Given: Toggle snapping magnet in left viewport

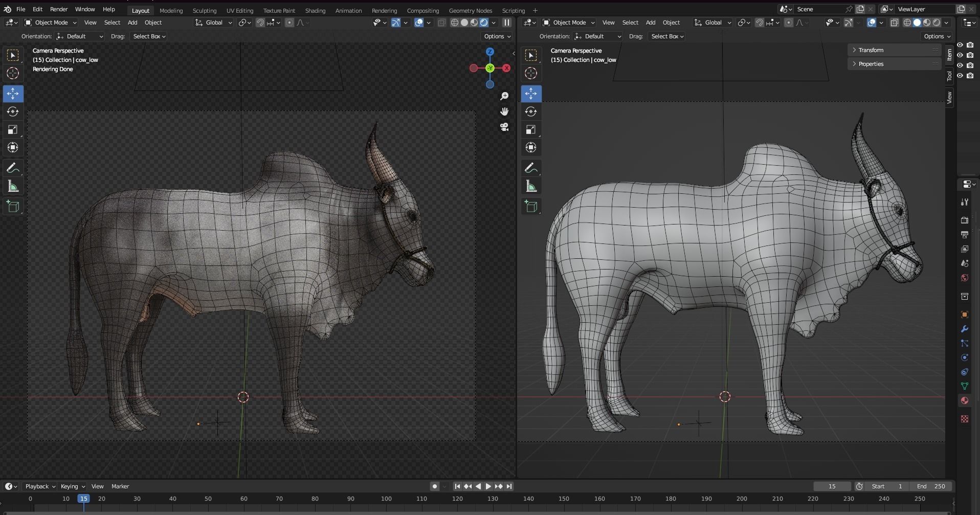Looking at the screenshot, I should click(x=260, y=23).
